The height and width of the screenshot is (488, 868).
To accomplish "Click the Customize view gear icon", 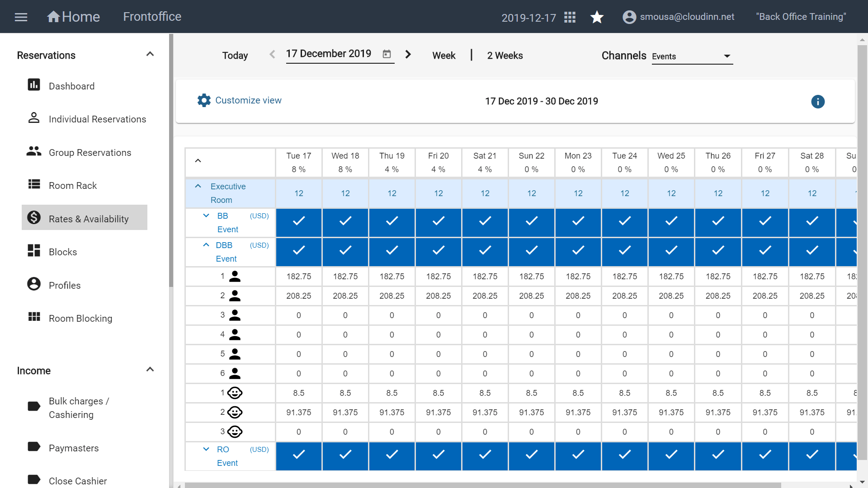I will point(204,100).
